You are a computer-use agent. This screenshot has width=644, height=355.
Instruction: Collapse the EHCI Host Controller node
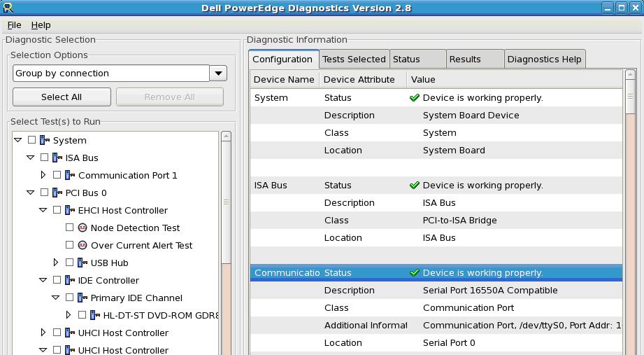pos(43,210)
